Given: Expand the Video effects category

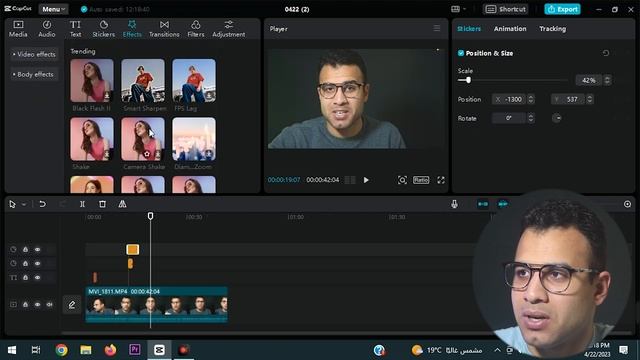Looking at the screenshot, I should click(x=34, y=54).
